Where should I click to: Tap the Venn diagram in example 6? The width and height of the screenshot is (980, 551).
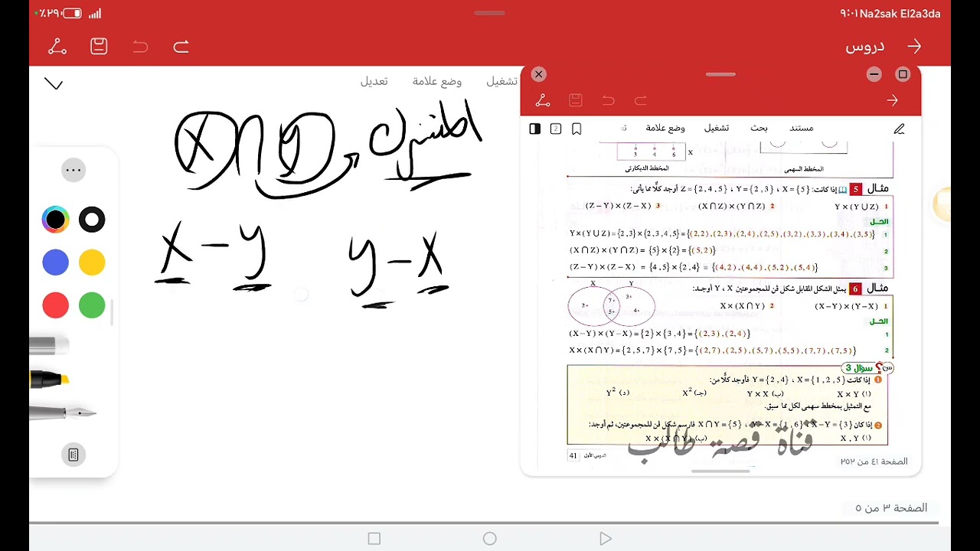pos(612,305)
